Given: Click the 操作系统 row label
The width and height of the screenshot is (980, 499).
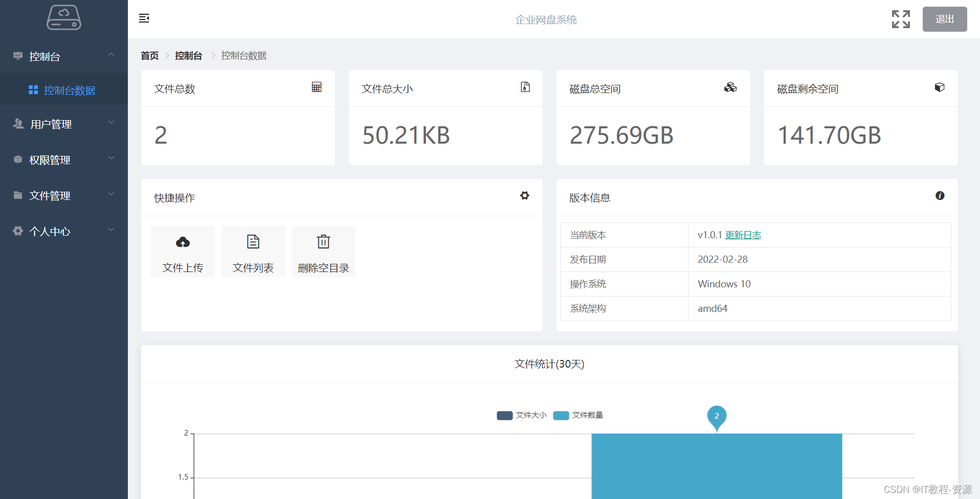Looking at the screenshot, I should [x=588, y=284].
